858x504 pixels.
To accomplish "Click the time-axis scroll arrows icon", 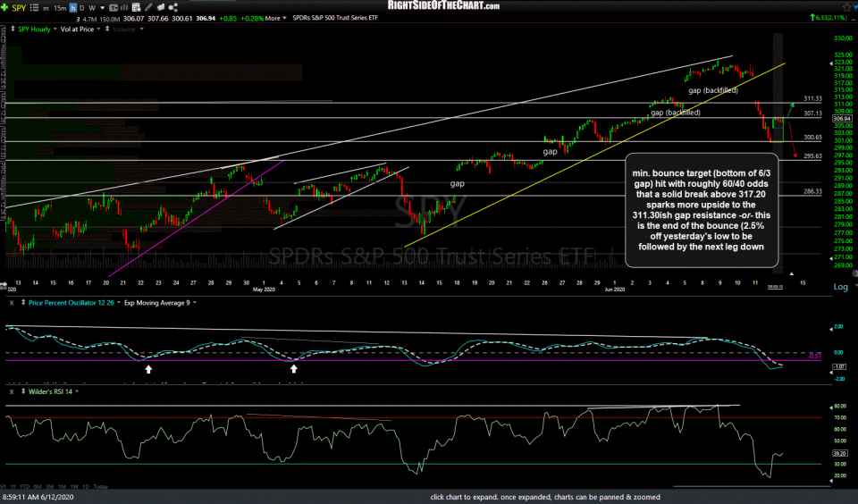I will coord(3,286).
